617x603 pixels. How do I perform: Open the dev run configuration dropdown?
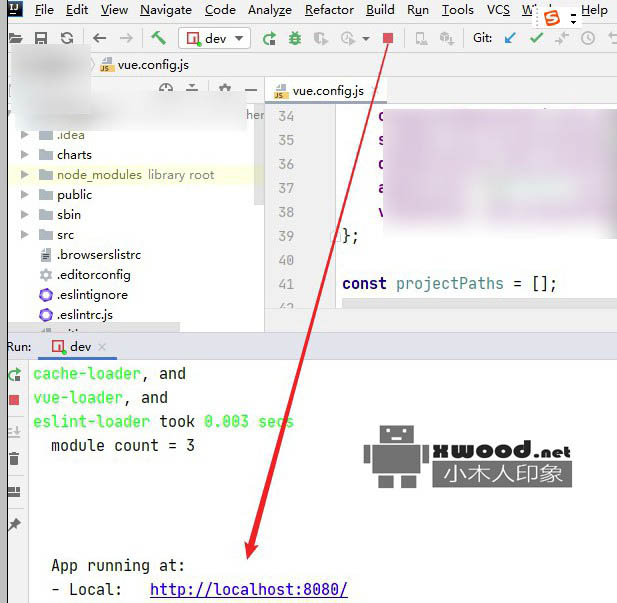point(214,38)
